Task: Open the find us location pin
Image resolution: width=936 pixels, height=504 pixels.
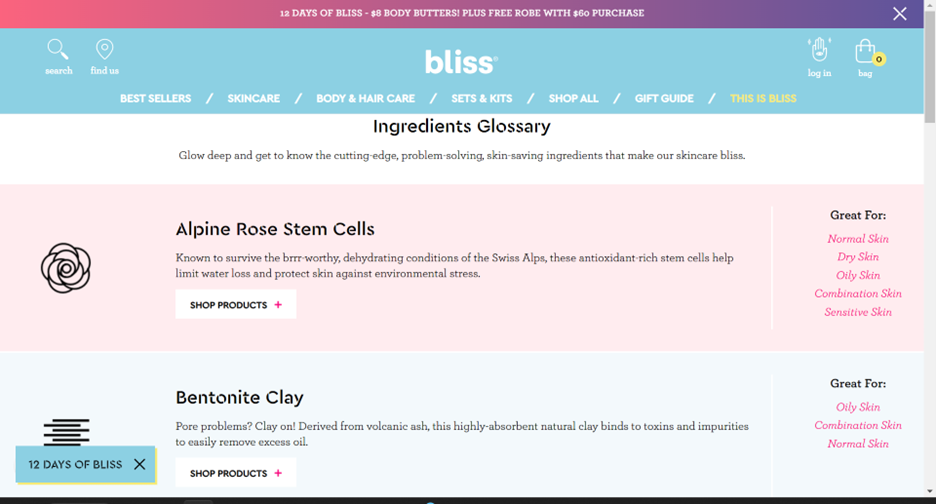Action: click(x=104, y=50)
